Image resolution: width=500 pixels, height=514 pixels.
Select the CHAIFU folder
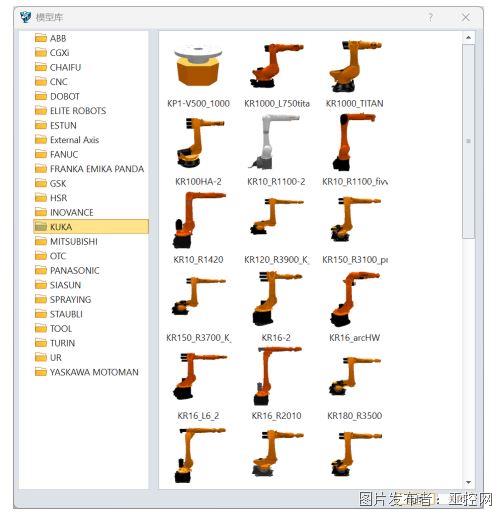[x=58, y=67]
